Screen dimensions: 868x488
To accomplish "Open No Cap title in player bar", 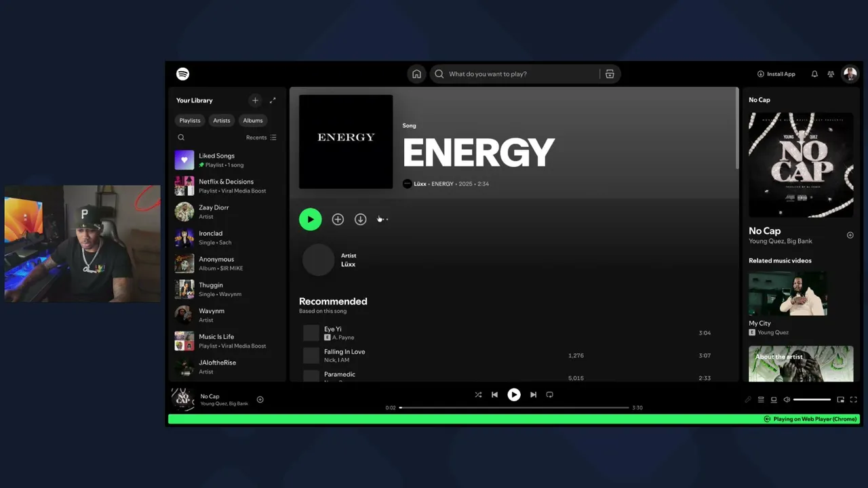I will (210, 396).
